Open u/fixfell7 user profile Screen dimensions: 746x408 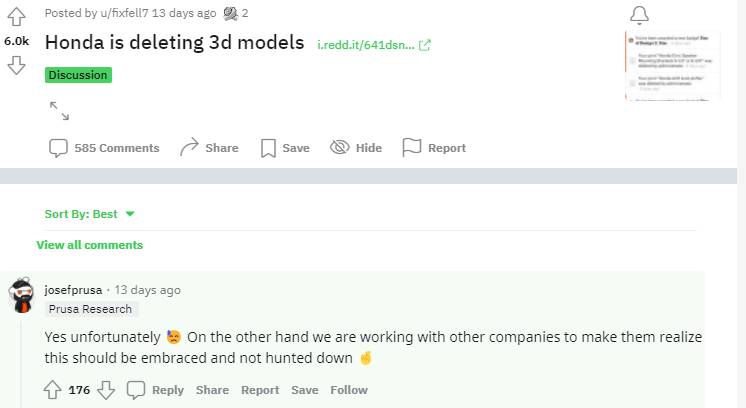(124, 13)
